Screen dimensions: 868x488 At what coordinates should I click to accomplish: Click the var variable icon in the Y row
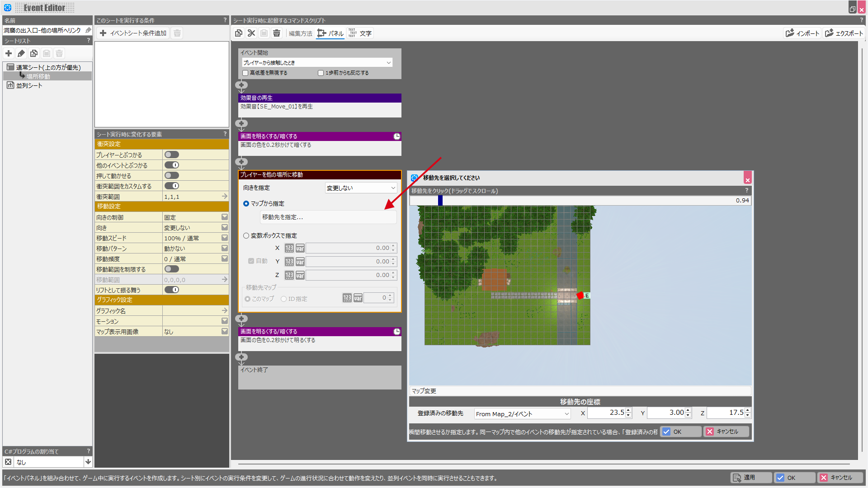300,262
